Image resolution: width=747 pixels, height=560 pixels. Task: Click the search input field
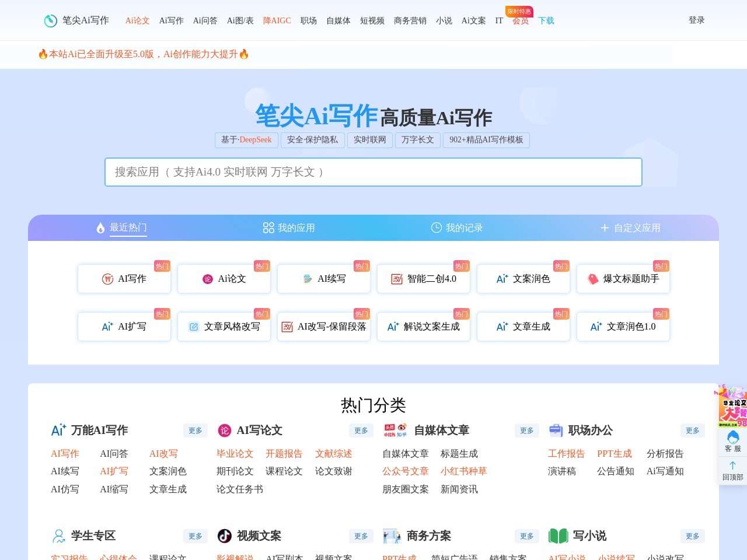(373, 172)
